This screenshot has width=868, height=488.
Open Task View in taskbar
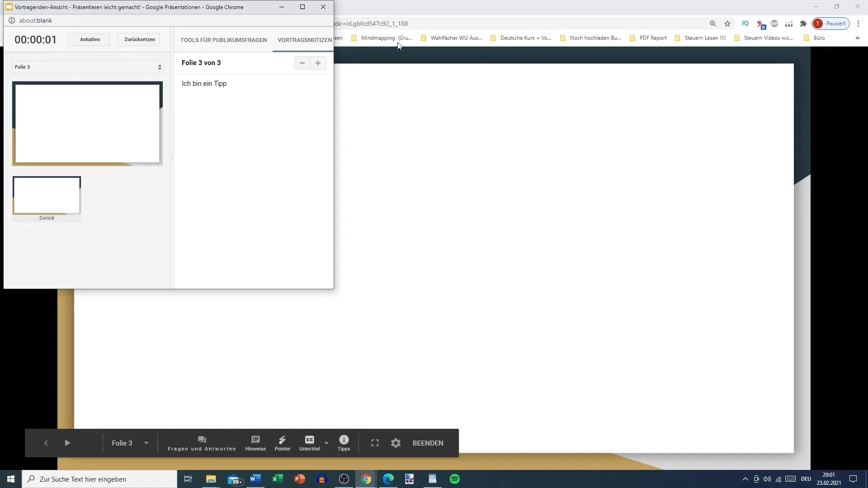pos(188,479)
